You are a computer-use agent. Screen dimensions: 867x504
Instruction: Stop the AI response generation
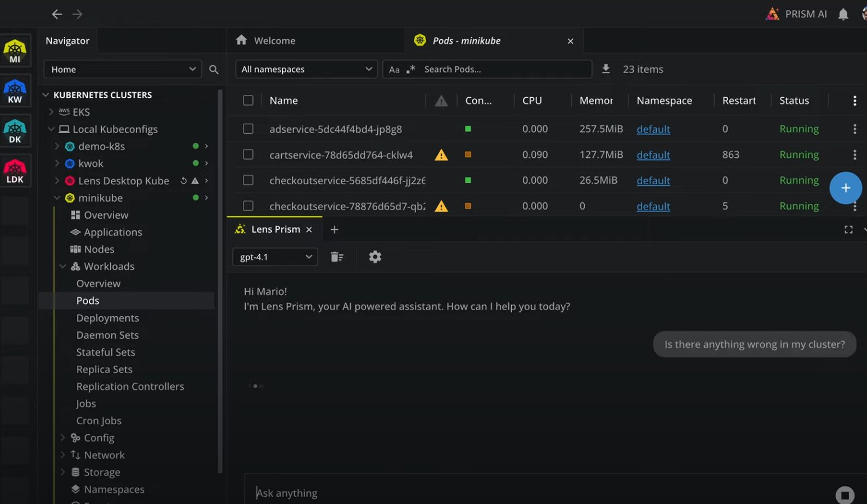(845, 495)
